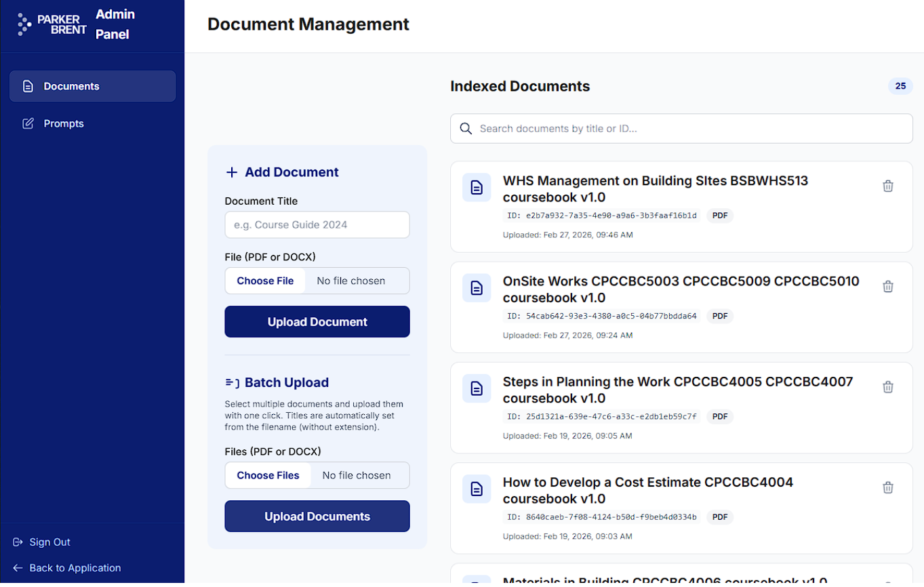Focus the Document Title input field
The image size is (924, 587).
tap(317, 224)
